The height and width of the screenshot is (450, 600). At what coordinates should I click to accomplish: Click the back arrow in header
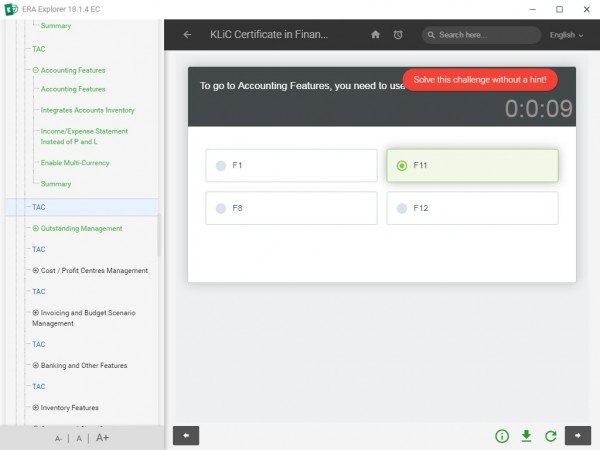click(187, 35)
